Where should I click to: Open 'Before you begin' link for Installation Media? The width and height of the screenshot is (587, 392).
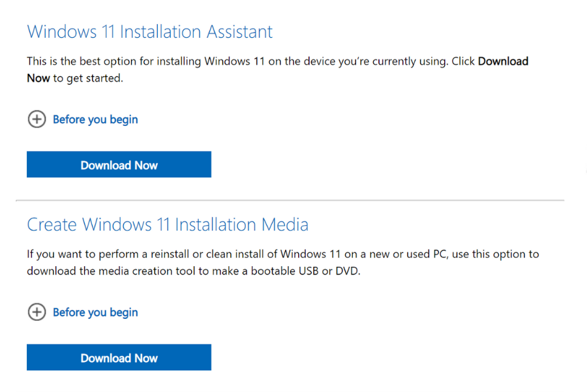(95, 312)
